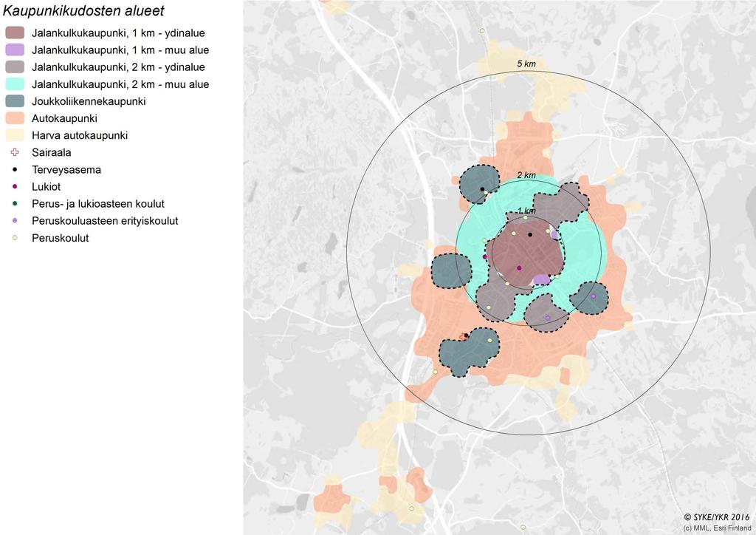This screenshot has width=756, height=535.
Task: Click the black dot Terveysasema legend icon
Action: coord(15,169)
